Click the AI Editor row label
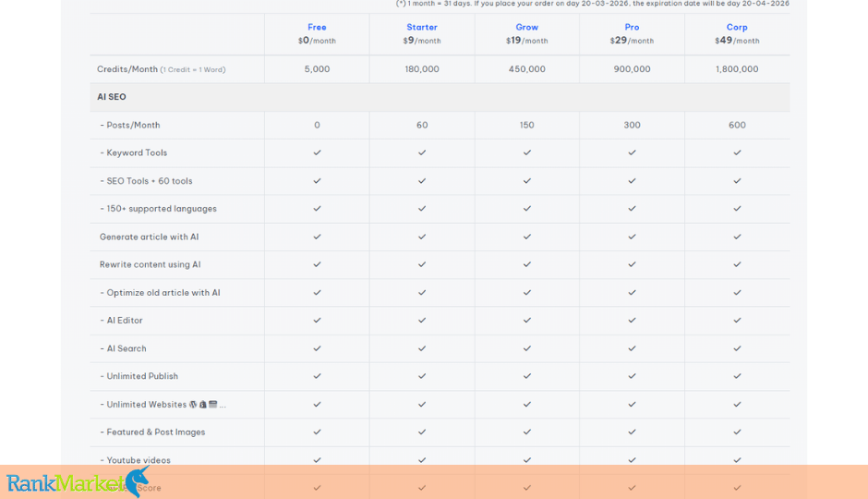 (x=121, y=321)
